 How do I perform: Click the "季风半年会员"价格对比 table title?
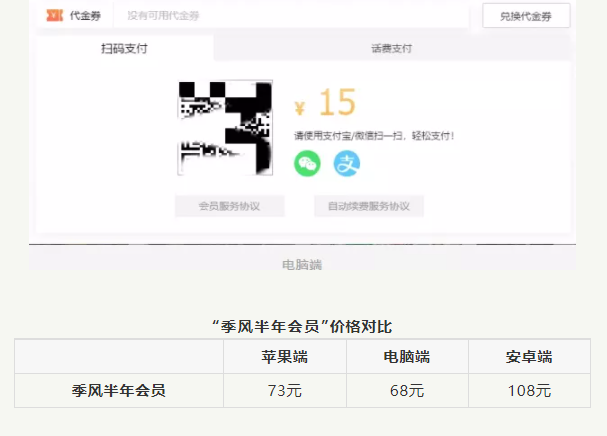302,327
